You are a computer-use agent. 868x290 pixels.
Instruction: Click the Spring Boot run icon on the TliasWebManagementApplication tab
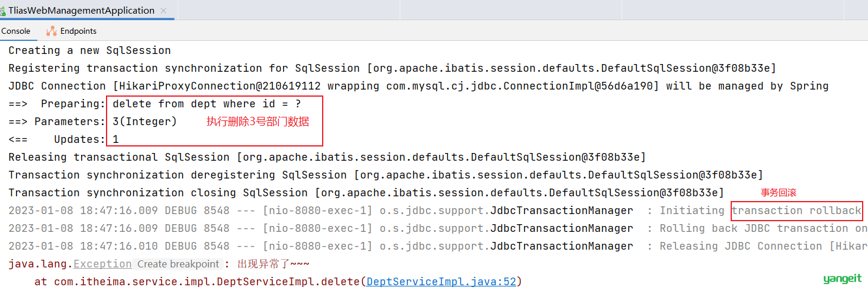[2, 11]
